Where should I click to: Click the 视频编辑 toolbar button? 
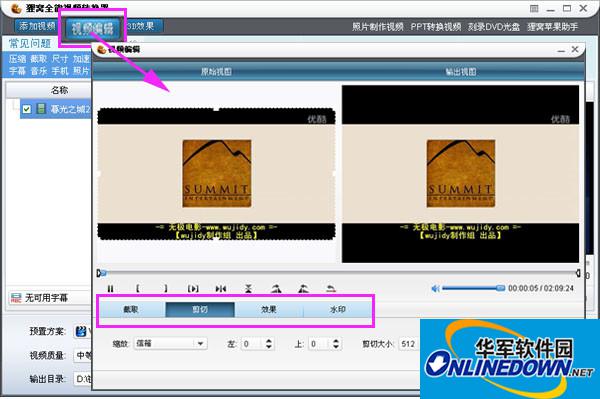coord(92,29)
